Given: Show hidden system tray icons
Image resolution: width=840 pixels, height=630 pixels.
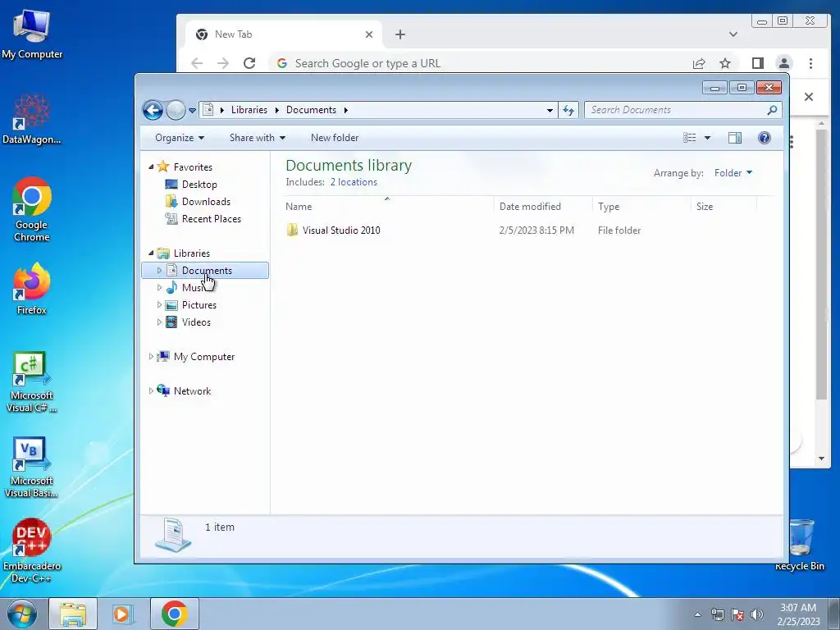Looking at the screenshot, I should click(697, 614).
